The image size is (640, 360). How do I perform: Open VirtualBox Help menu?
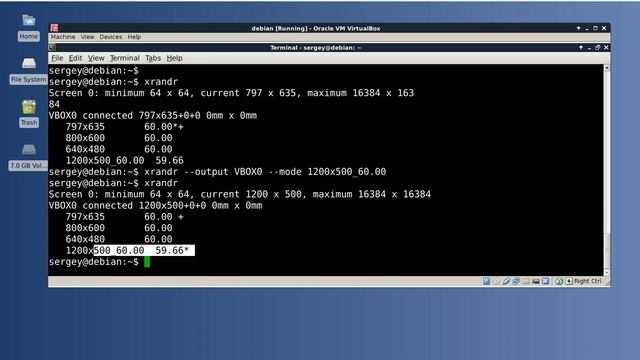(134, 37)
